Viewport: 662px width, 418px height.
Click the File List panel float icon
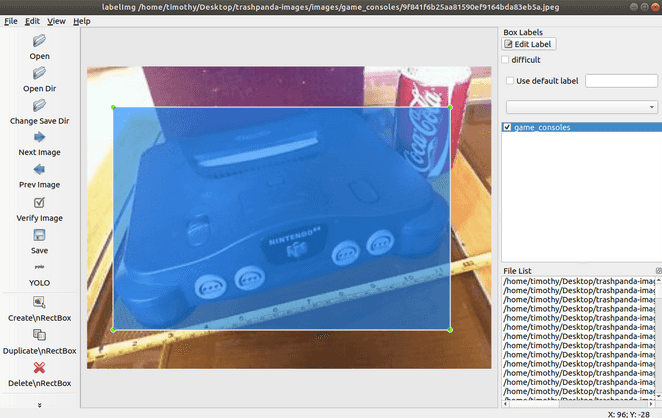[659, 271]
